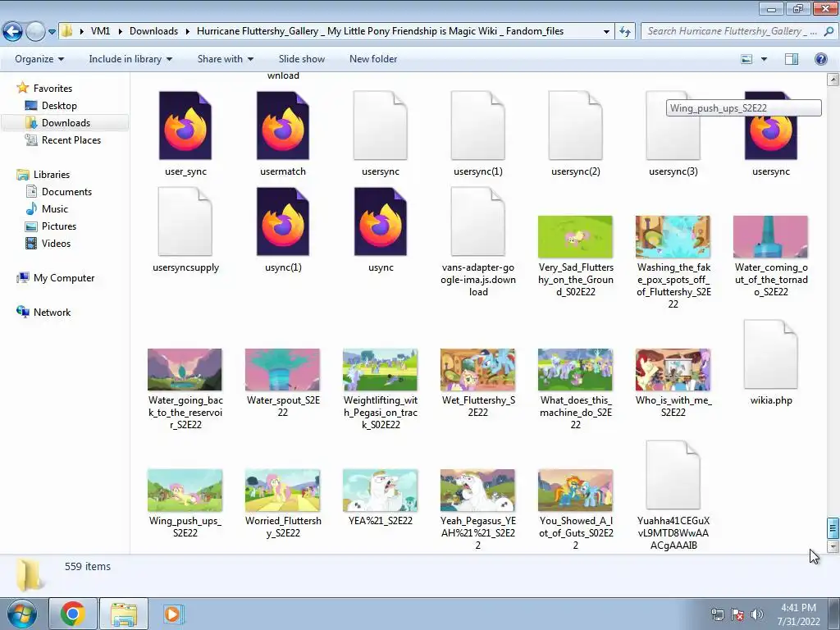Click the vertical scrollbar up arrow

833,80
